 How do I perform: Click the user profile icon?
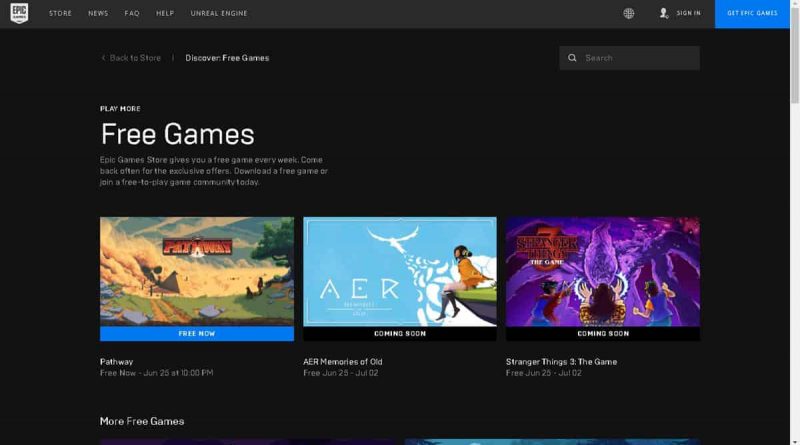(664, 14)
